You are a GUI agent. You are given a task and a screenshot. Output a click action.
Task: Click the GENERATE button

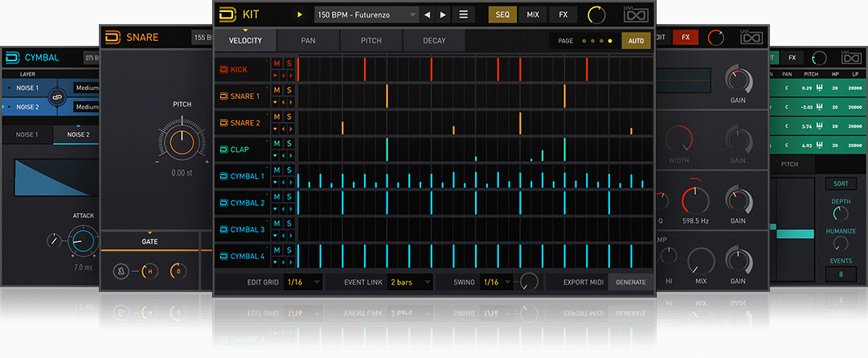pyautogui.click(x=630, y=282)
